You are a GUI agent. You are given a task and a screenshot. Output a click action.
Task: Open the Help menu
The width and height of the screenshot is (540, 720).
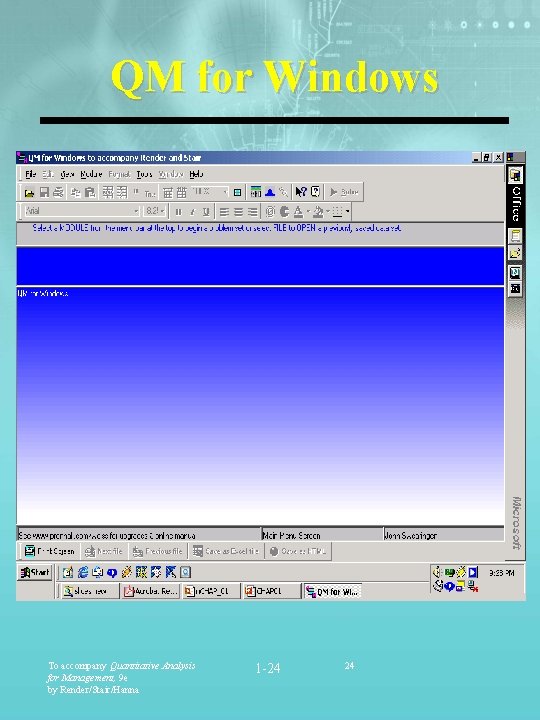tap(196, 174)
